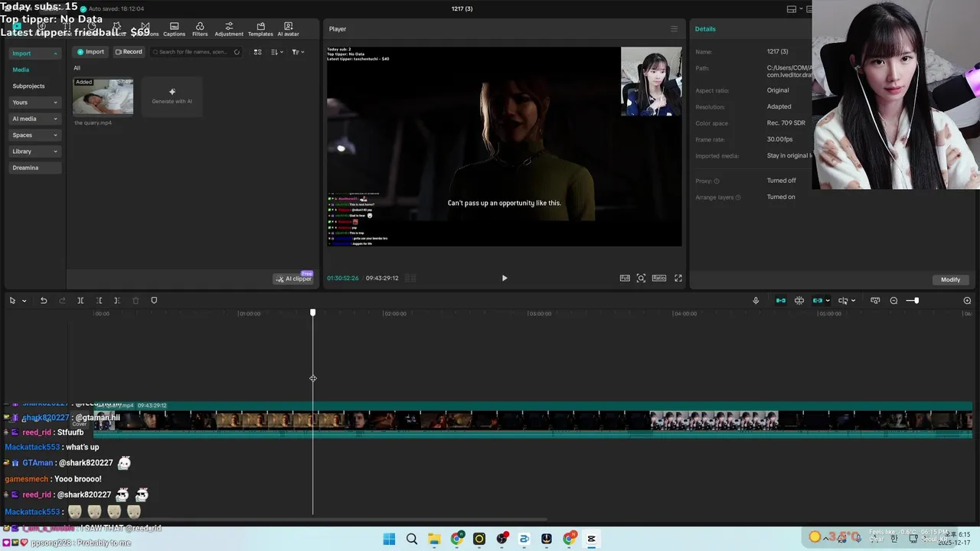Add a marker with shield icon
The image size is (980, 551).
(154, 301)
